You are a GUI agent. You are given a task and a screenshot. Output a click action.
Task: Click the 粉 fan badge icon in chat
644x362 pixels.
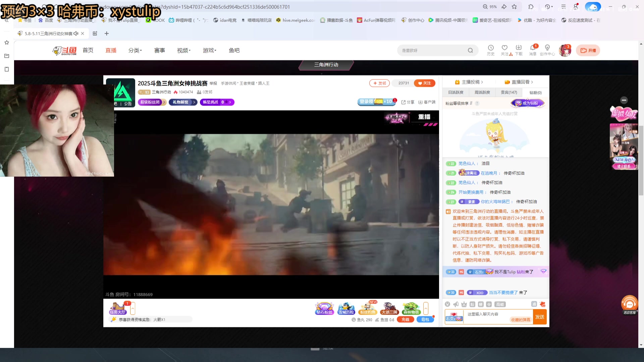tap(472, 304)
